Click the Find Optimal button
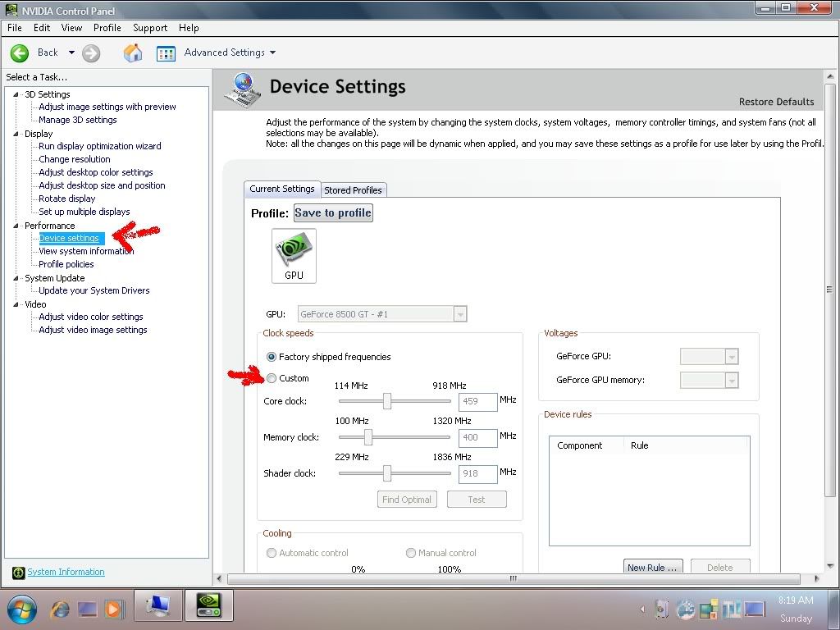840x630 pixels. pos(407,500)
